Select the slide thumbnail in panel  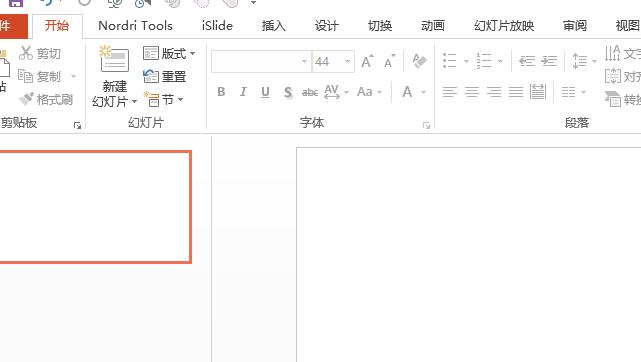pos(95,207)
